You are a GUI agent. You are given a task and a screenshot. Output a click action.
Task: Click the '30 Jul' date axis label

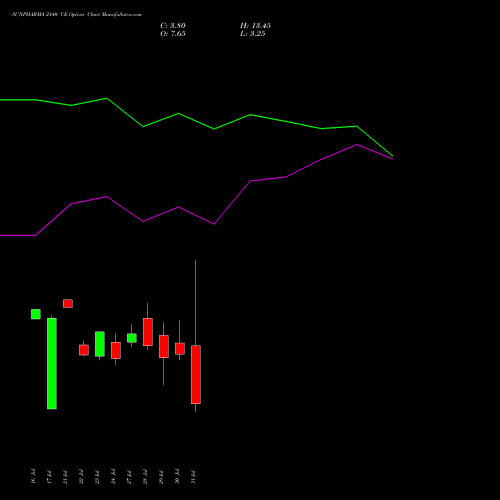(x=177, y=477)
